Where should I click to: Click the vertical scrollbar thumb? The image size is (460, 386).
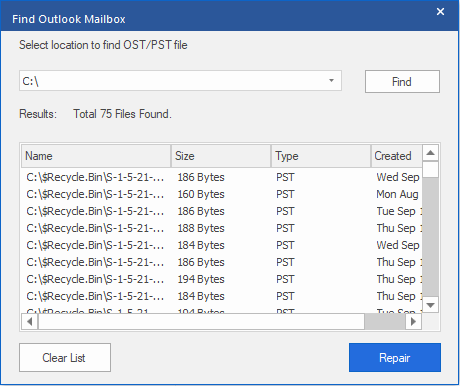[430, 170]
